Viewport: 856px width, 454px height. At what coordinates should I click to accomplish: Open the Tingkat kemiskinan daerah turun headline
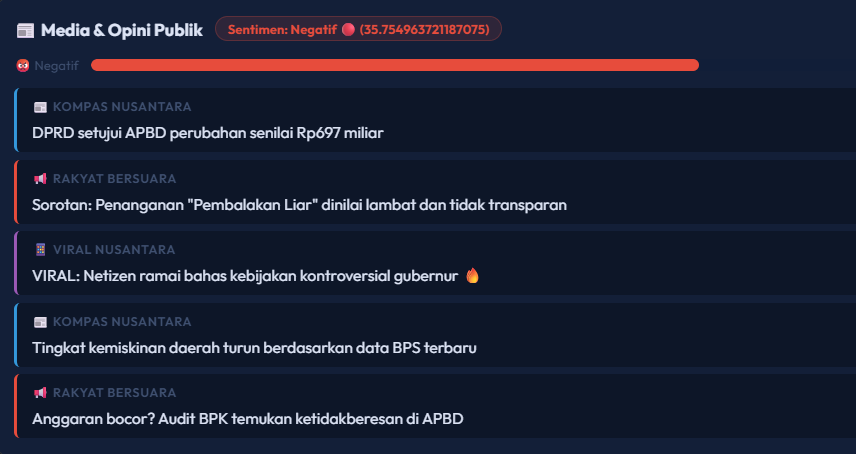coord(254,348)
